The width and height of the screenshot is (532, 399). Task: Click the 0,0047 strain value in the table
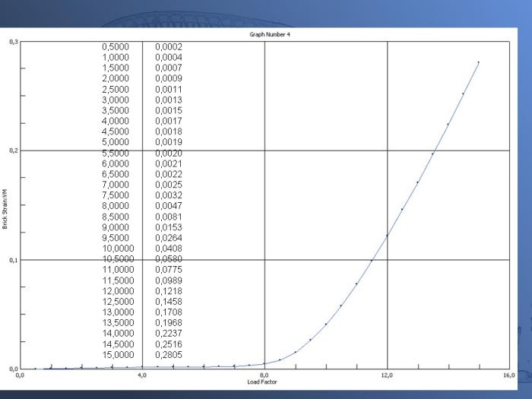(168, 205)
